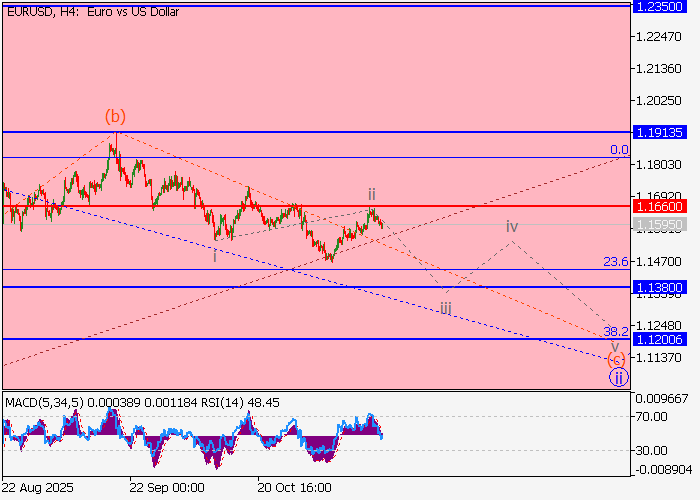Viewport: 700px width, 500px height.
Task: Click the wave i label below the candles
Action: (214, 256)
